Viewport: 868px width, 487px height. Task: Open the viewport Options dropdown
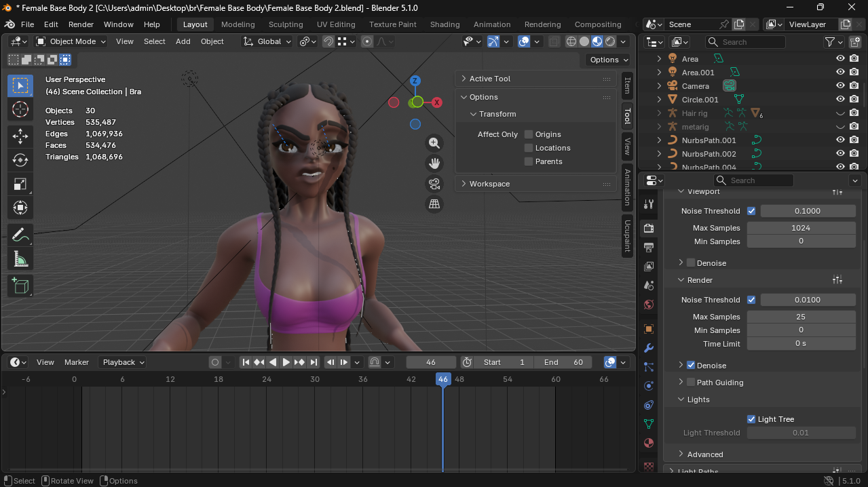(x=607, y=60)
